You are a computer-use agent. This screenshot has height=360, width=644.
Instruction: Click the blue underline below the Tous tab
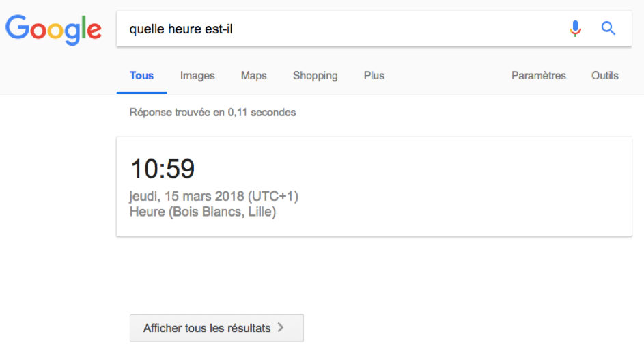[141, 92]
